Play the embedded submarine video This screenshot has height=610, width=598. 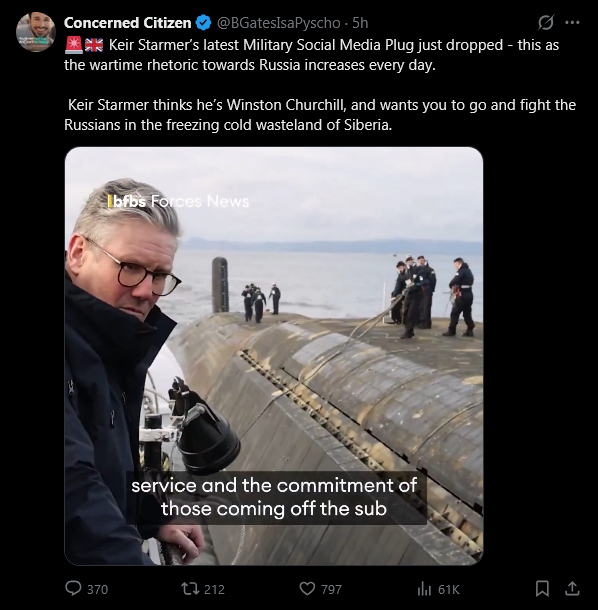pyautogui.click(x=274, y=356)
